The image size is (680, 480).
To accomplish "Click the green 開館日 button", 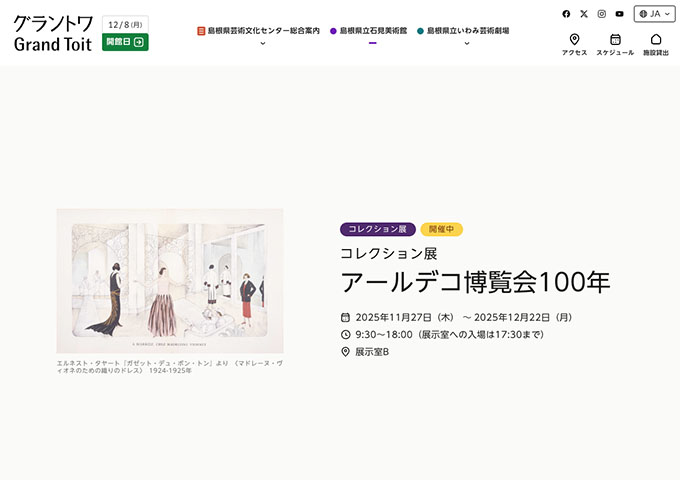I will click(125, 42).
